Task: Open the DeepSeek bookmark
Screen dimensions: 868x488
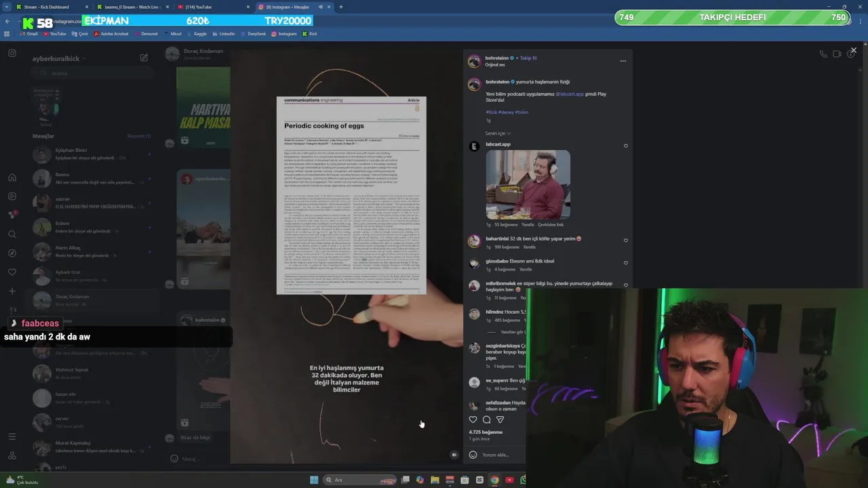Action: [254, 33]
